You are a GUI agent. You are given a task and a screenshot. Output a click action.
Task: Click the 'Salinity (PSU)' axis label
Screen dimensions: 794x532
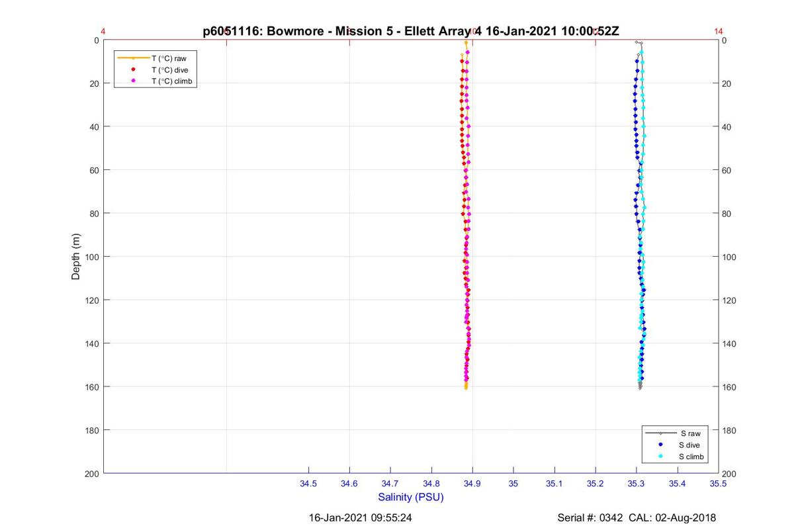411,497
